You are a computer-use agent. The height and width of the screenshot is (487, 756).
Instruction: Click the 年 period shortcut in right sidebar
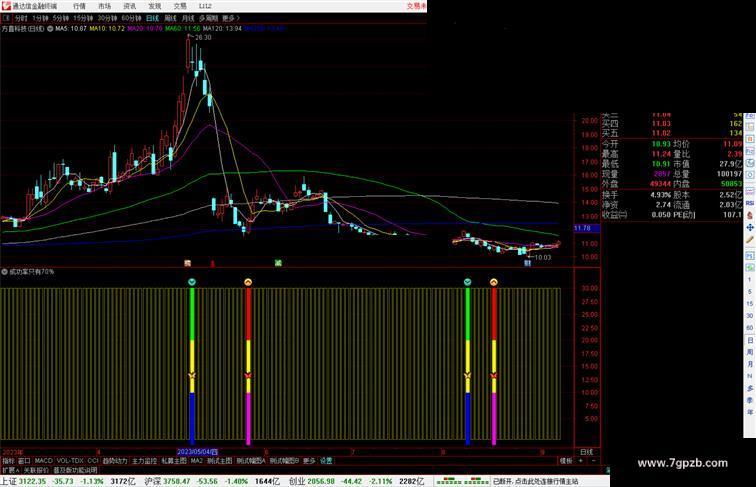750,412
